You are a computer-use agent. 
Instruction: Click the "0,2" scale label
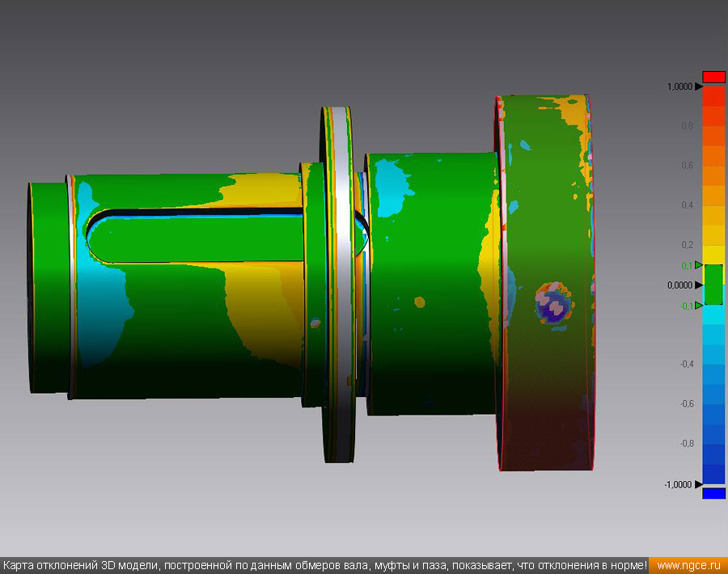pyautogui.click(x=687, y=245)
